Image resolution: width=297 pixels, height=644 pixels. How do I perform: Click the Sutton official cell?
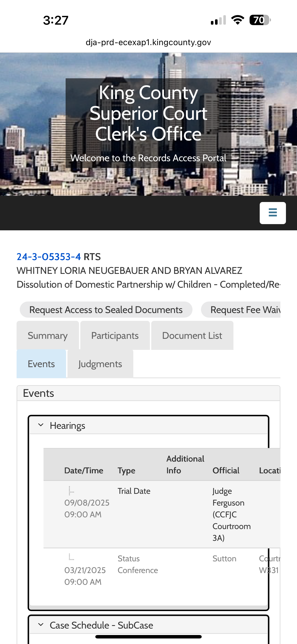click(x=224, y=559)
